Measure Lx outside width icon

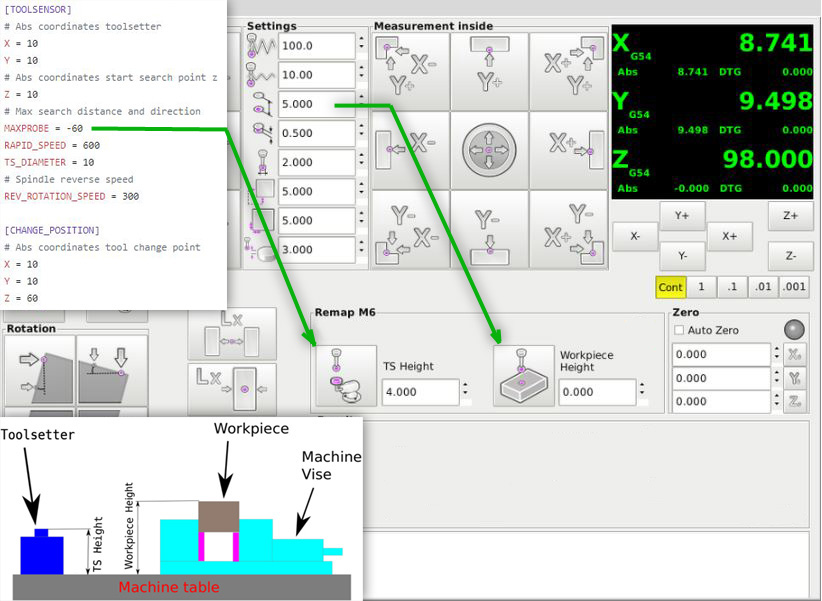(x=232, y=389)
